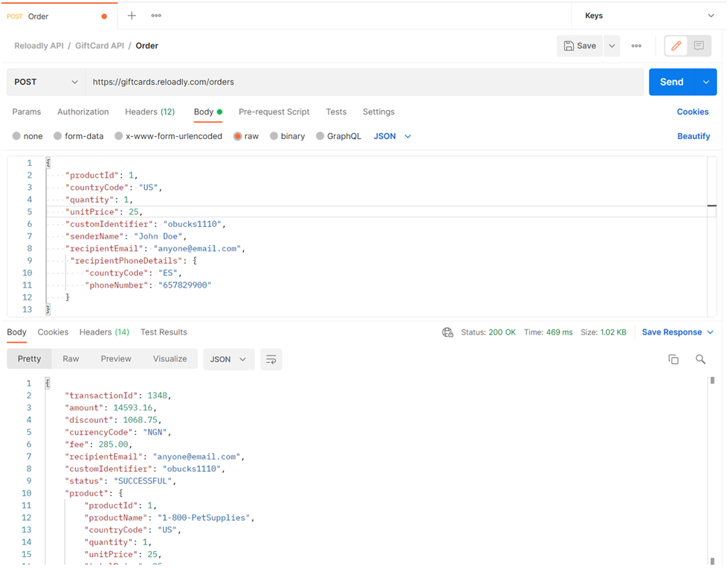This screenshot has height=568, width=728.
Task: Switch response view to Pretty
Action: pyautogui.click(x=29, y=359)
